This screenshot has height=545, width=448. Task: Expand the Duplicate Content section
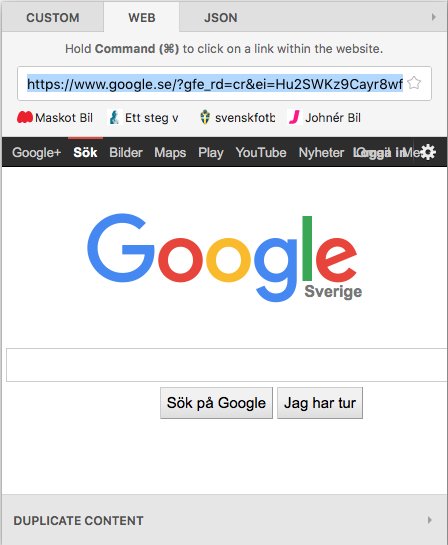(x=224, y=520)
